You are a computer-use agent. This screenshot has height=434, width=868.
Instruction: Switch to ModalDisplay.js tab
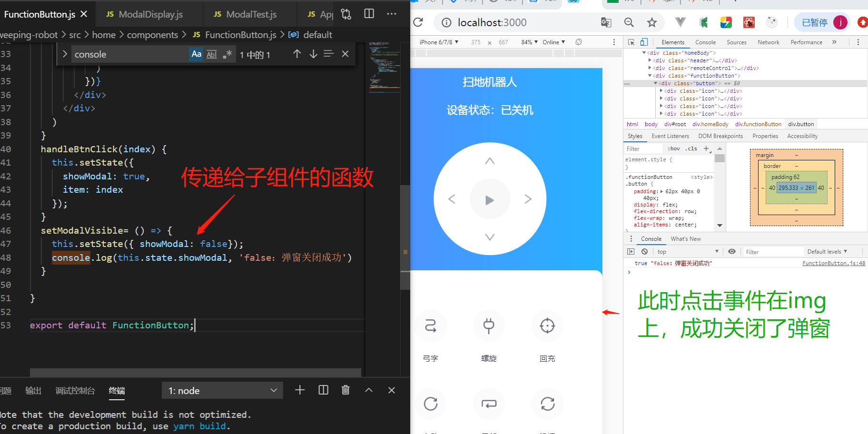click(150, 14)
